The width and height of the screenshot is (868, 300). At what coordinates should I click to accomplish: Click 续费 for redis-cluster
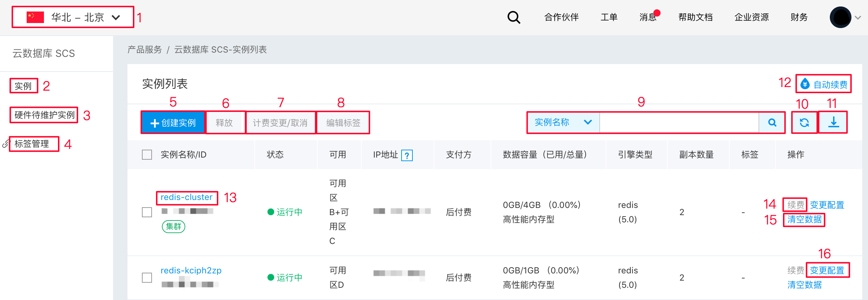[x=796, y=205]
